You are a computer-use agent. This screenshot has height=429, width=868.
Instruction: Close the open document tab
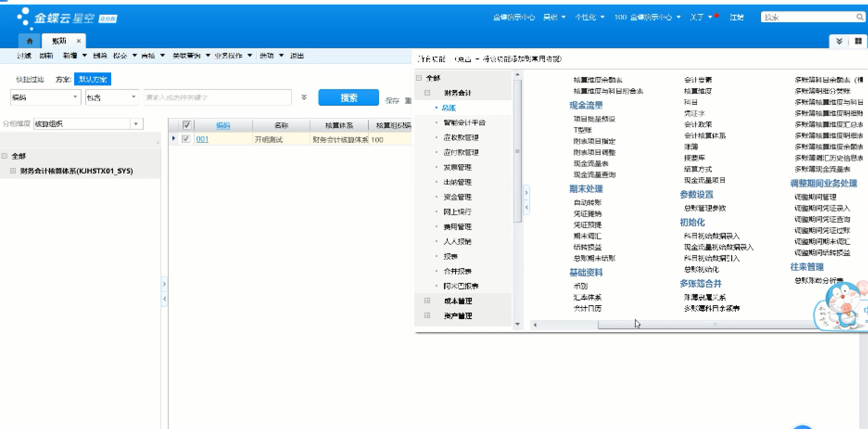pyautogui.click(x=79, y=41)
